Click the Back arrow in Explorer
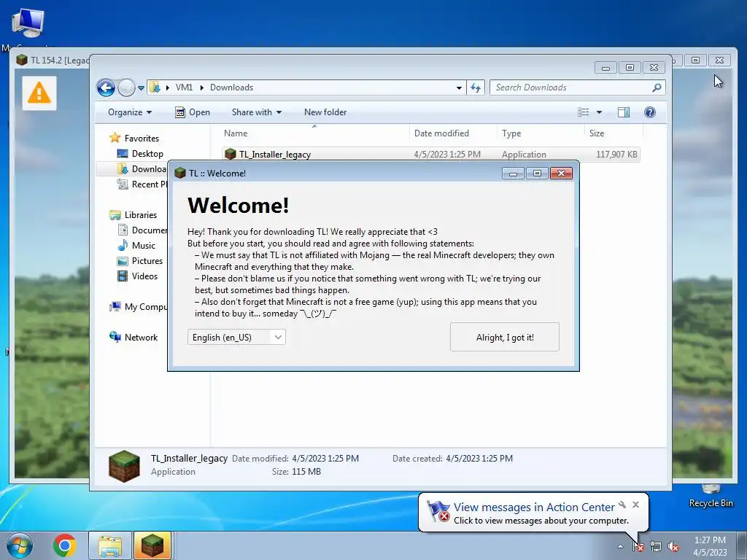 (106, 87)
